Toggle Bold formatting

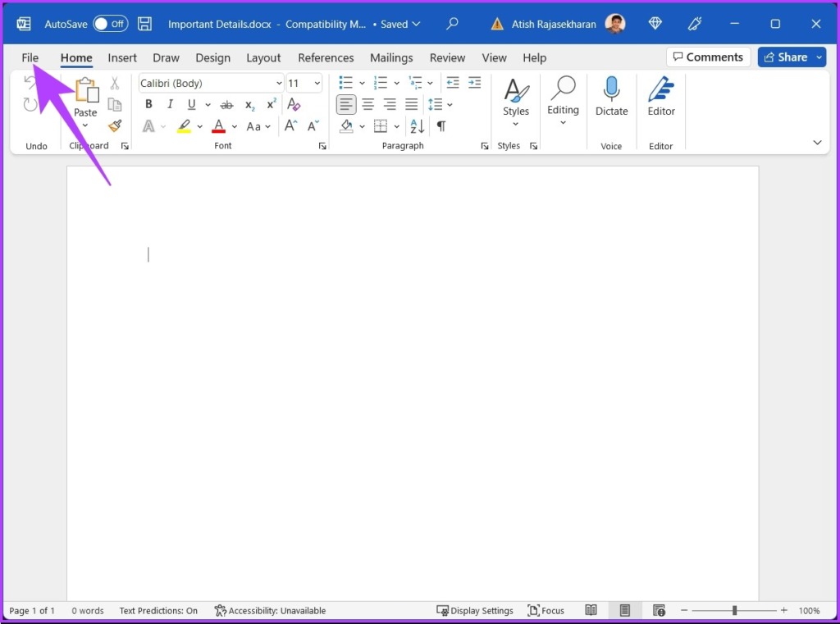(148, 104)
